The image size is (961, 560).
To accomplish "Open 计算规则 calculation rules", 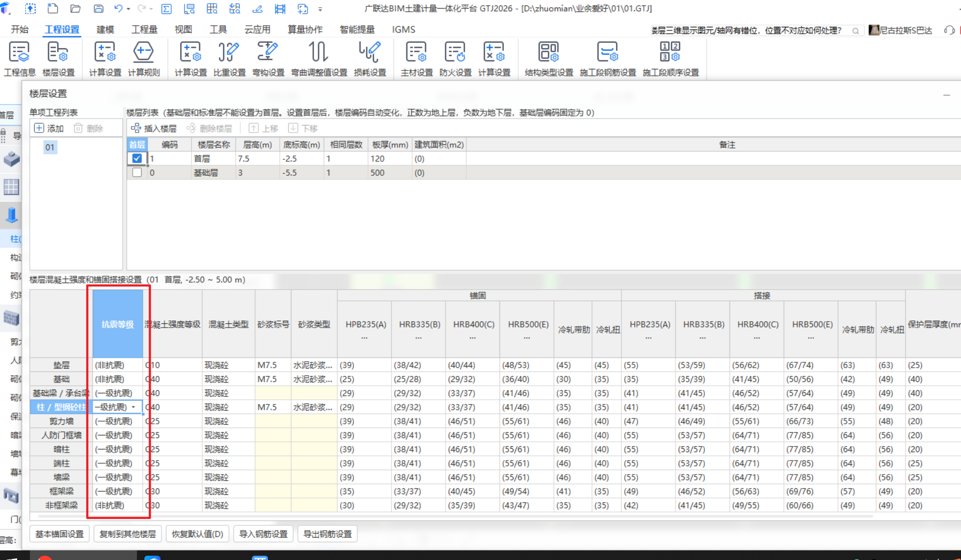I will (x=143, y=59).
